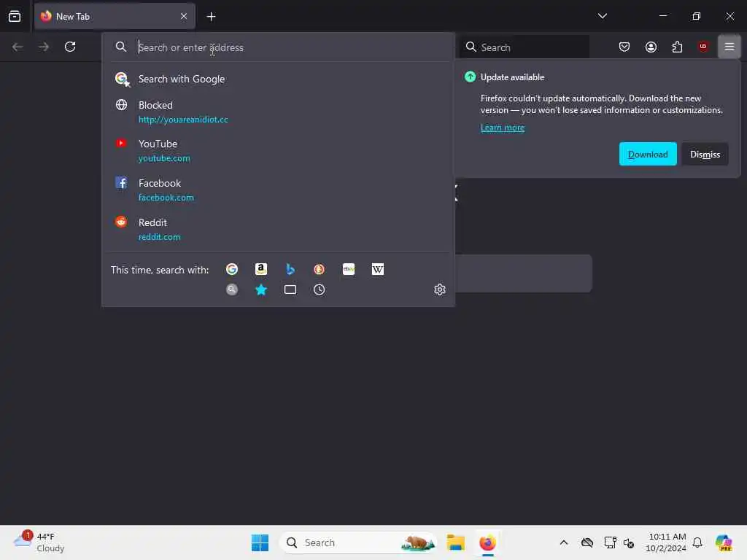This screenshot has height=560, width=747.
Task: Click the taskbar Search box
Action: pos(358,542)
